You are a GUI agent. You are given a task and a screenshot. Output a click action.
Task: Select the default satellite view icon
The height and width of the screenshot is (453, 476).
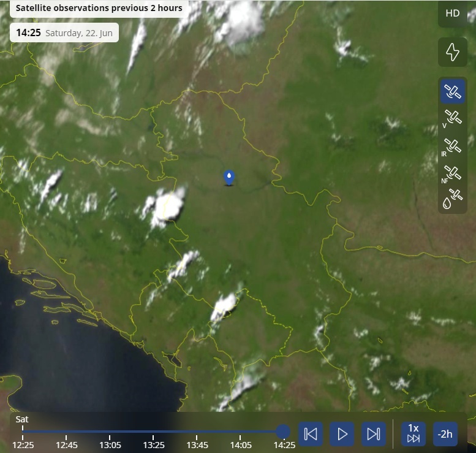(452, 93)
